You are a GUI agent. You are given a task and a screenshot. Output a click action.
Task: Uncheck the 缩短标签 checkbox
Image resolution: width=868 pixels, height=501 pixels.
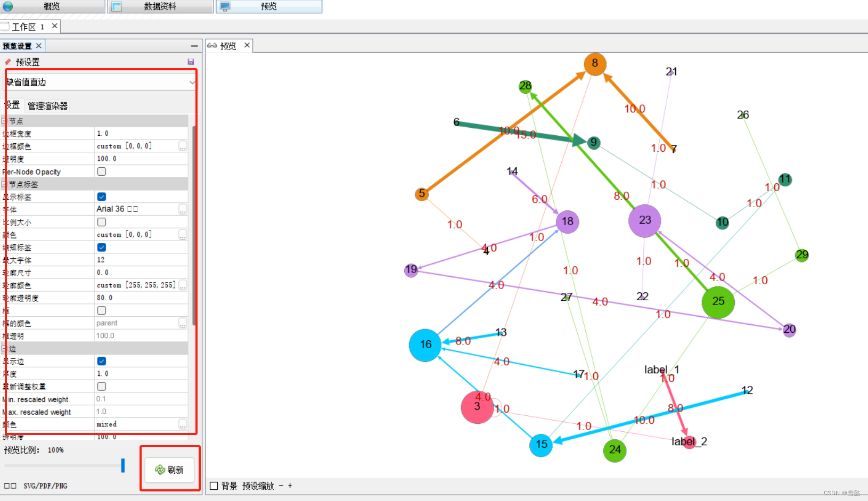tap(102, 247)
